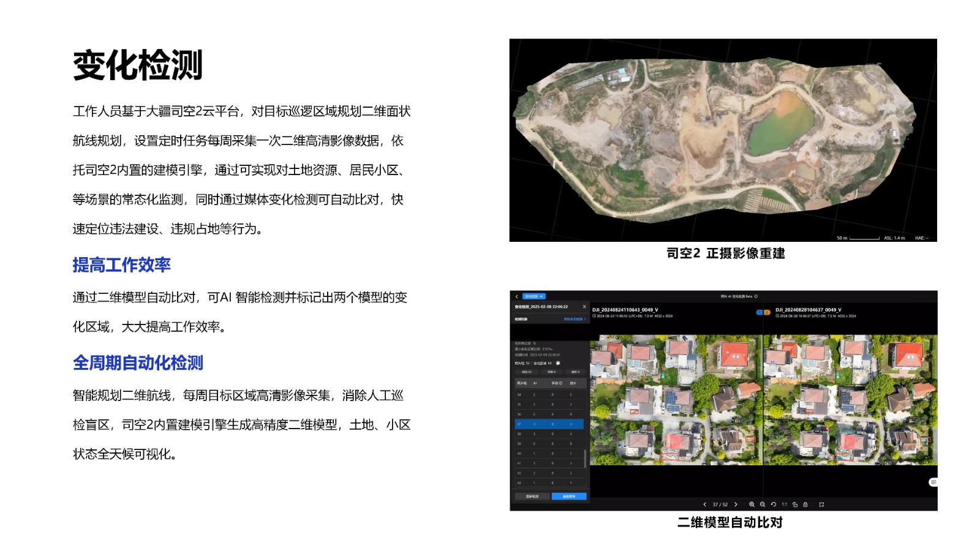Screen dimensions: 980x551
Task: Click the photo group table scrollbar
Action: tap(585, 459)
